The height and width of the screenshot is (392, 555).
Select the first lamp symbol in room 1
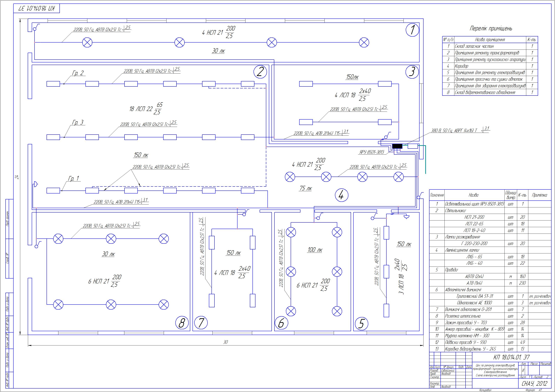click(87, 43)
